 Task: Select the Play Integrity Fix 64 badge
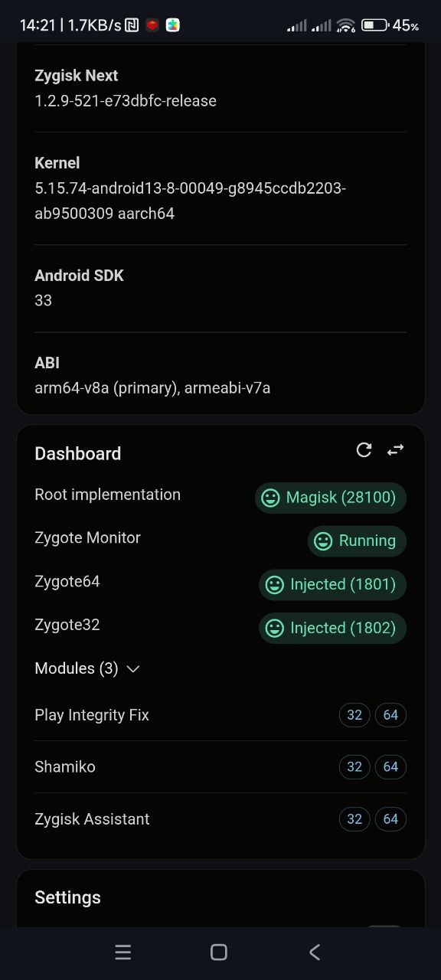[390, 715]
